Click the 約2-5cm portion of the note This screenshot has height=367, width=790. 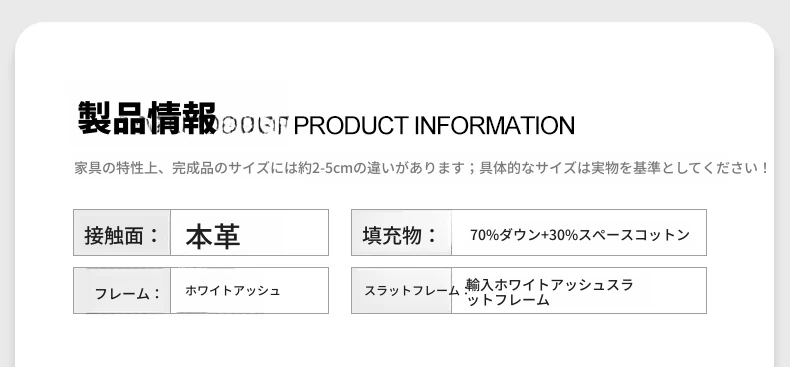(326, 167)
